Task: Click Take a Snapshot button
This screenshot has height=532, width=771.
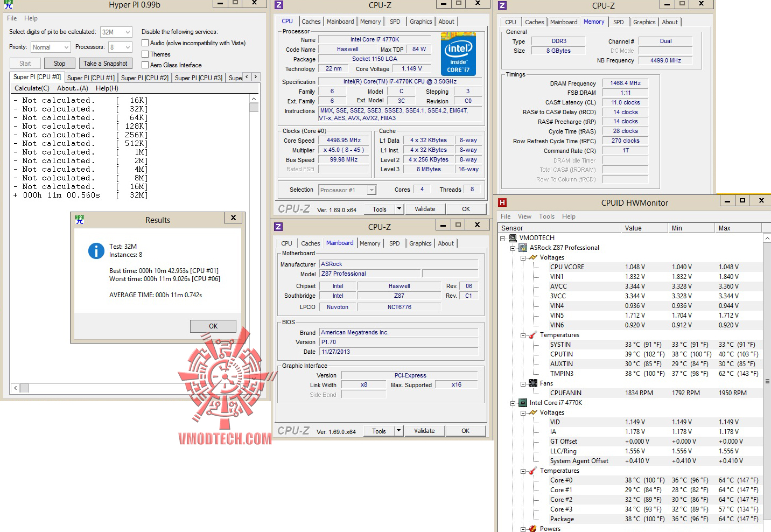Action: pyautogui.click(x=106, y=64)
